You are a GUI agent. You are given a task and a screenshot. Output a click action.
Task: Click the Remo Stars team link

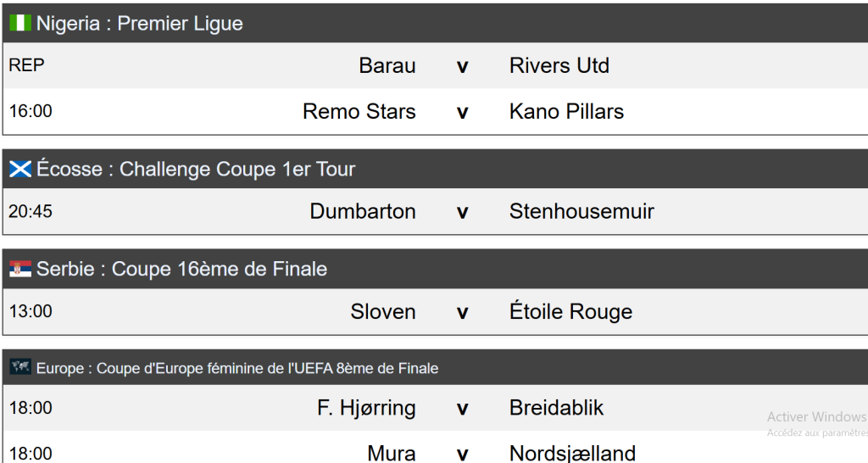[359, 111]
